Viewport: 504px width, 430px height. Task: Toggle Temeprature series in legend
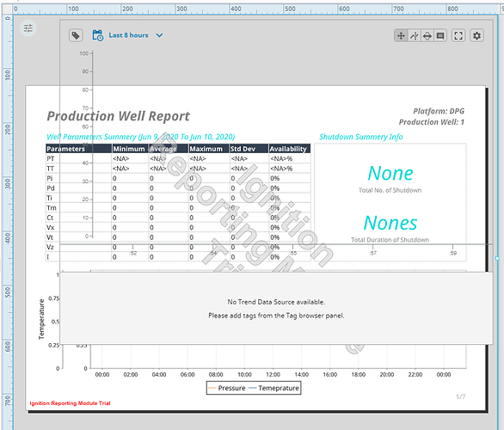tap(274, 388)
